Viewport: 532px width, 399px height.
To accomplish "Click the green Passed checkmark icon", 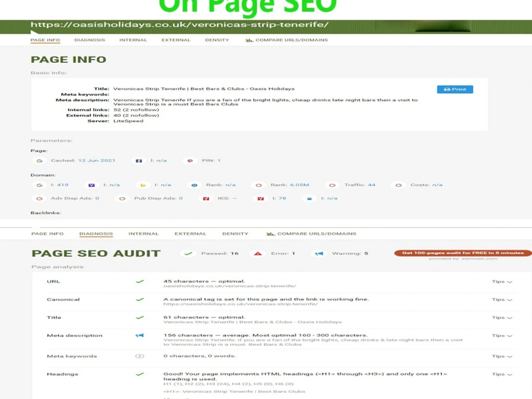I will point(188,253).
